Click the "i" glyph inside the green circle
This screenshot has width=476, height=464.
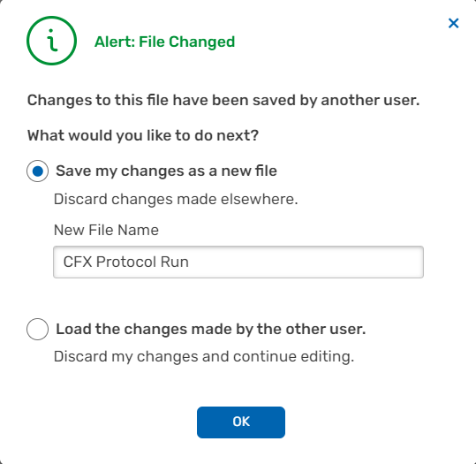(52, 40)
